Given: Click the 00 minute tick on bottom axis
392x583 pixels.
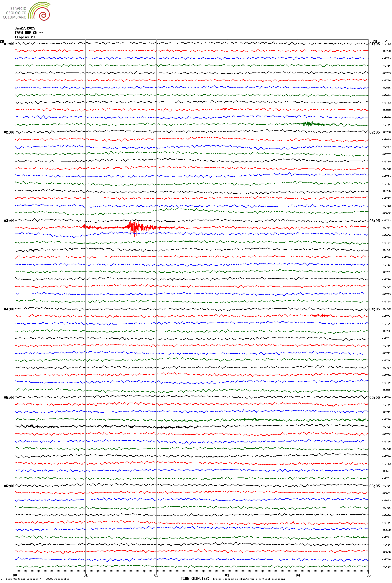Looking at the screenshot, I should click(x=15, y=575).
